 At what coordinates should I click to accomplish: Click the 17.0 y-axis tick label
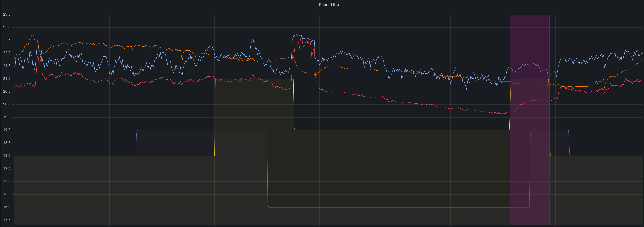coord(7,181)
